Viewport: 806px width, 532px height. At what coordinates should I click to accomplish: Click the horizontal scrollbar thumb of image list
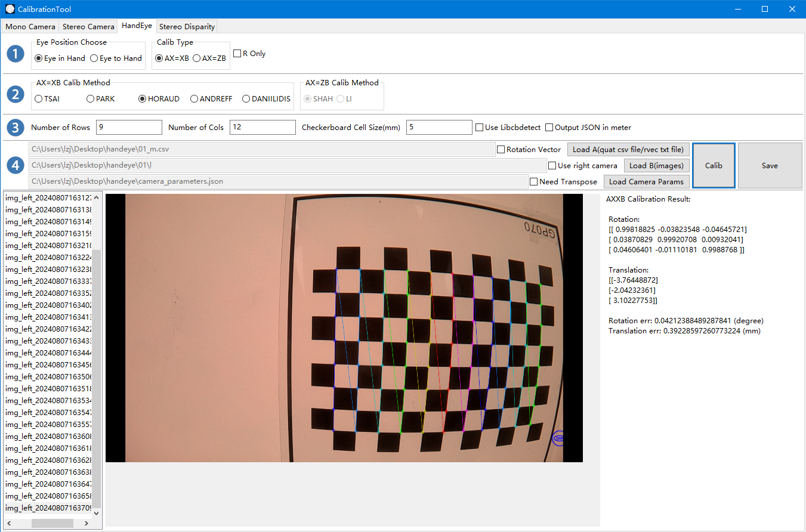pos(53,523)
